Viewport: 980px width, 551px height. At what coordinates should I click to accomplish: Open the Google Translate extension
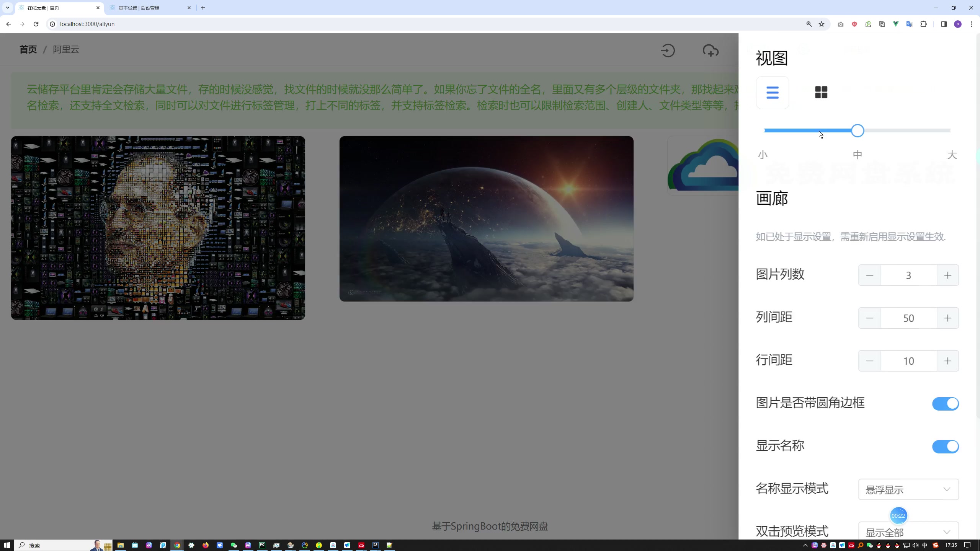click(910, 24)
